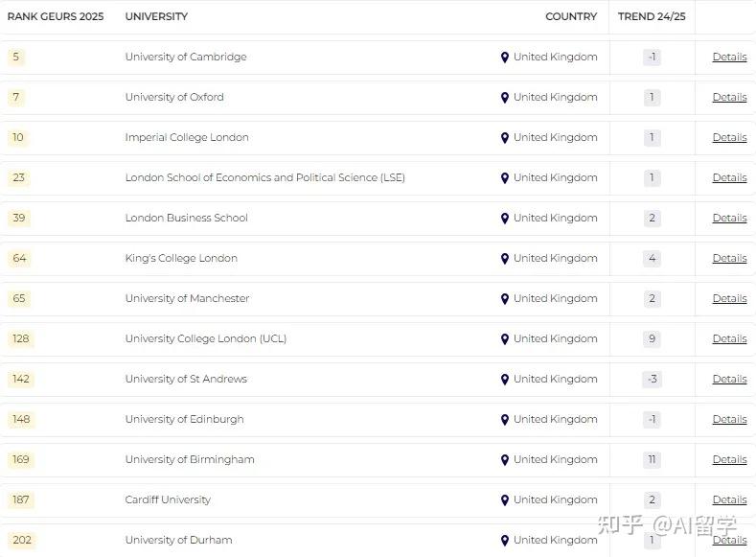Click location pin in University of Manchester row
756x557 pixels.
pyautogui.click(x=505, y=299)
